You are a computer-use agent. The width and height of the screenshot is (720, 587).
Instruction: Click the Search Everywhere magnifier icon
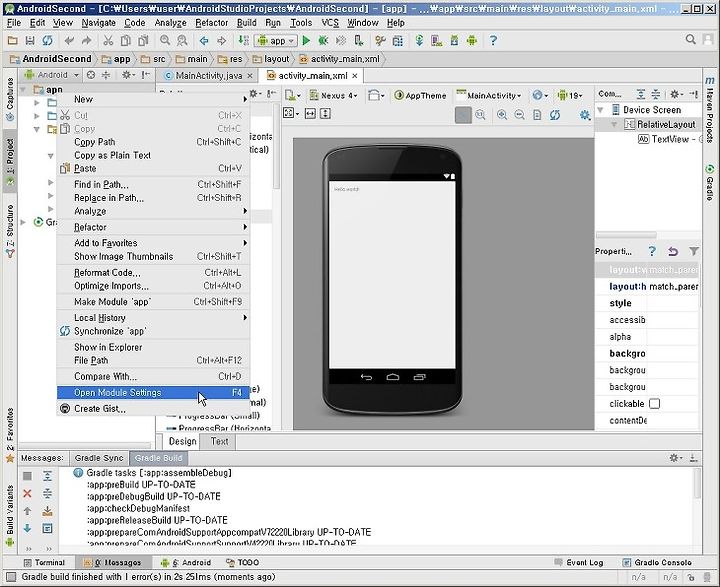click(x=691, y=40)
